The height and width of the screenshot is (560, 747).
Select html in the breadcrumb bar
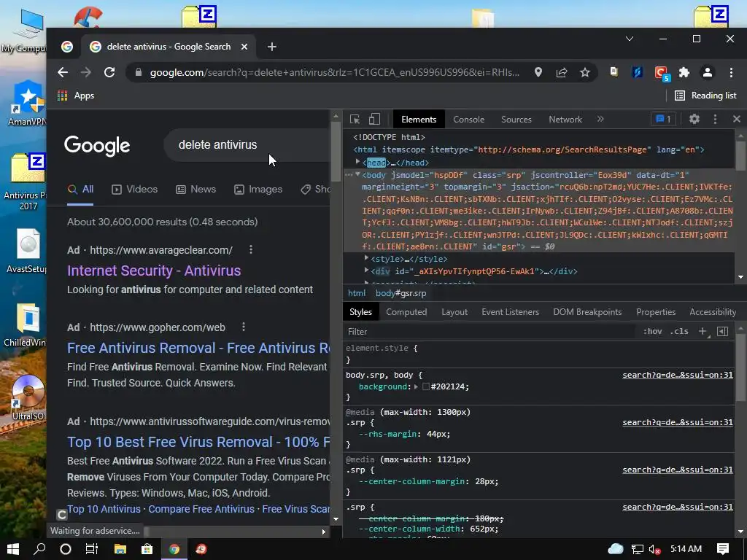coord(356,293)
